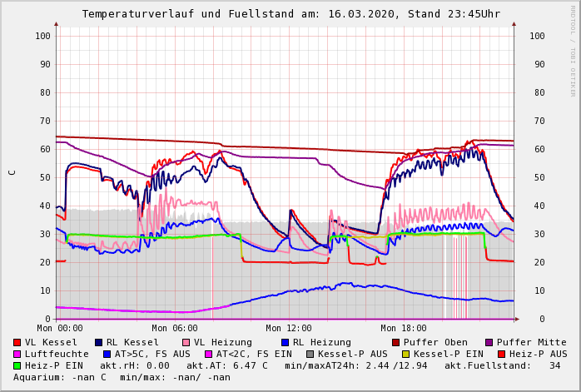Click the Mon 12:00 time axis label
The width and height of the screenshot is (581, 392).
[x=289, y=329]
